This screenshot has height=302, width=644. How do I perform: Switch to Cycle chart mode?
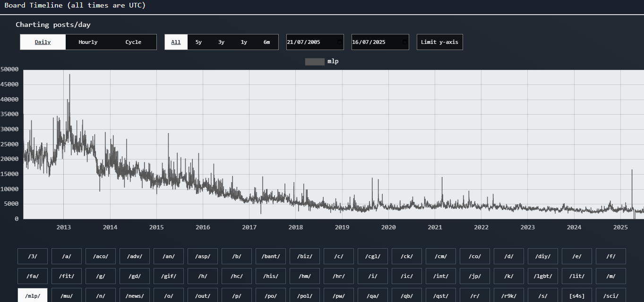pos(133,42)
